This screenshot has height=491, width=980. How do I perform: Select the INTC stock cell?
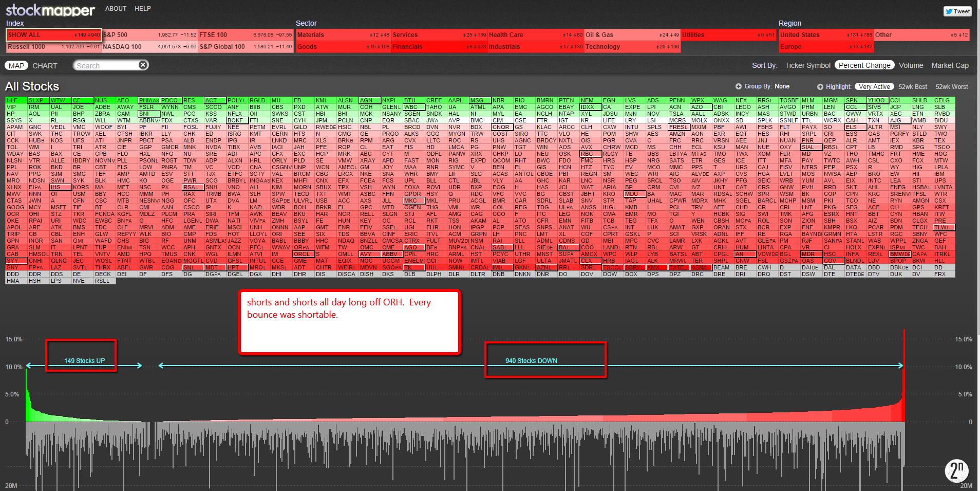(x=877, y=181)
